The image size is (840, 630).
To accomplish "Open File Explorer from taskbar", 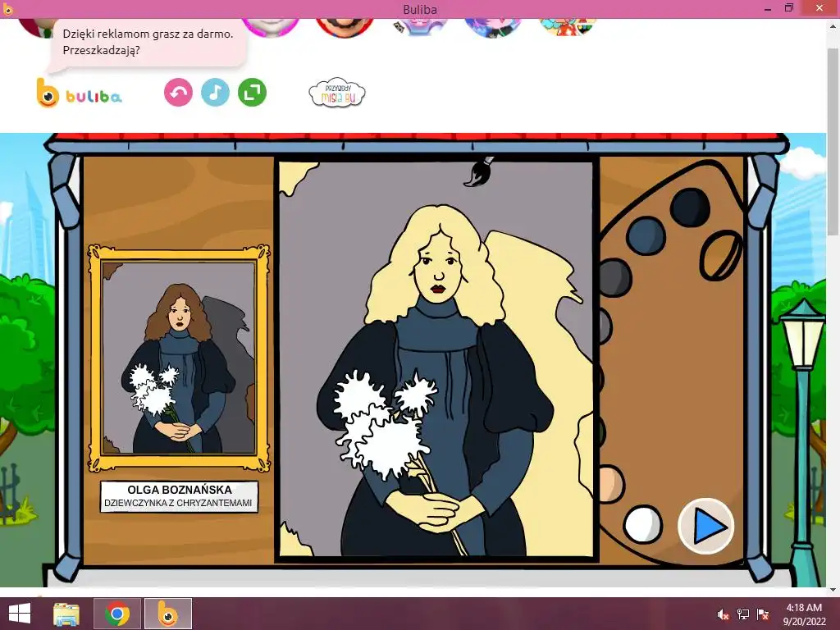I will coord(66,614).
